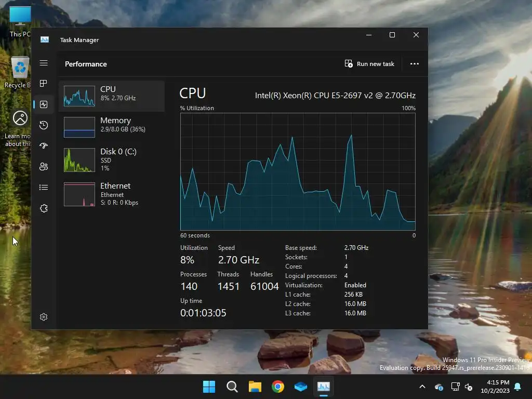The width and height of the screenshot is (532, 399).
Task: Click the Virtualization Enabled value
Action: 355,285
